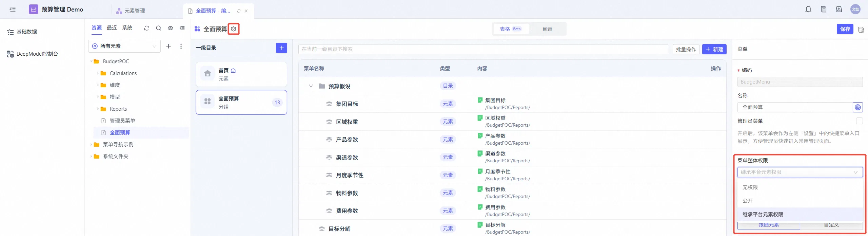Expand the Calculations folder
The height and width of the screenshot is (236, 868).
pos(98,73)
